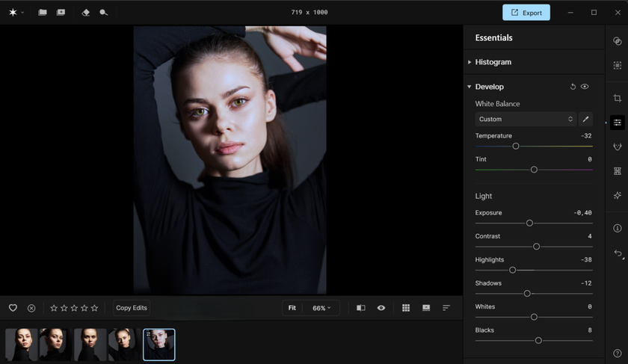Click the main portrait photo preview

(230, 160)
